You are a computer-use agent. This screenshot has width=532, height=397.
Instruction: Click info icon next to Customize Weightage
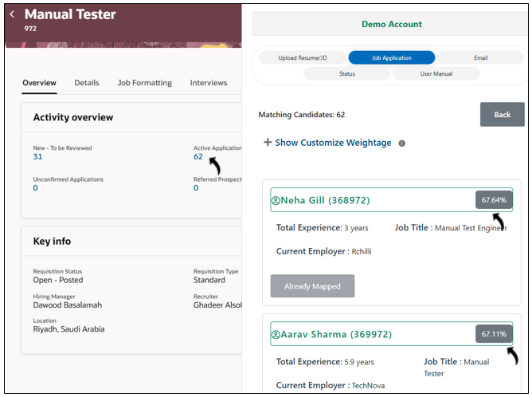coord(401,143)
